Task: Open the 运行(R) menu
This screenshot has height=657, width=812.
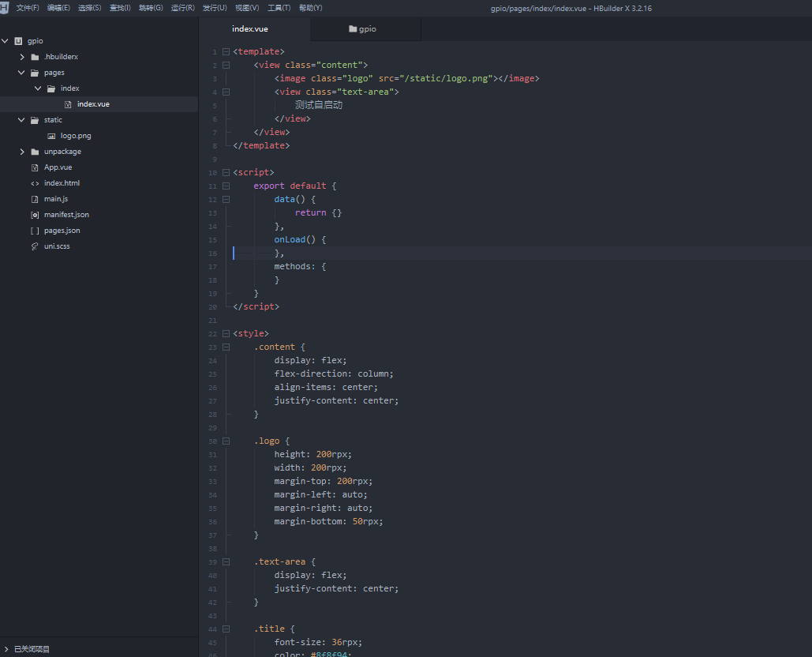Action: click(x=182, y=8)
